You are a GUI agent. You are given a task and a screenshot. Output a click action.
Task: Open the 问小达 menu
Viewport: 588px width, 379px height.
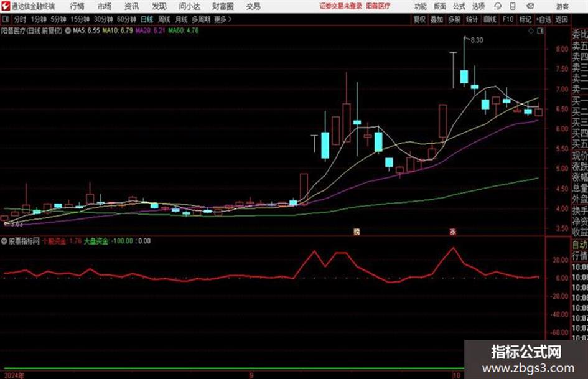point(189,6)
